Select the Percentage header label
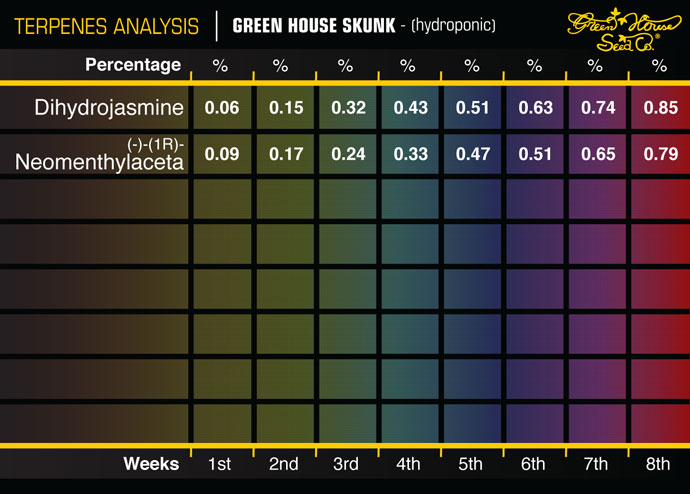This screenshot has width=690, height=494. click(x=133, y=65)
